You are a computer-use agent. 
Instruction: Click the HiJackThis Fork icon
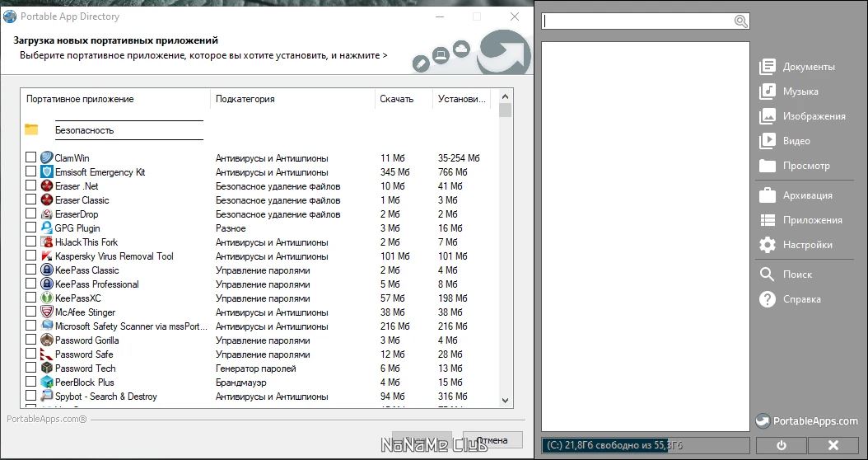coord(46,242)
